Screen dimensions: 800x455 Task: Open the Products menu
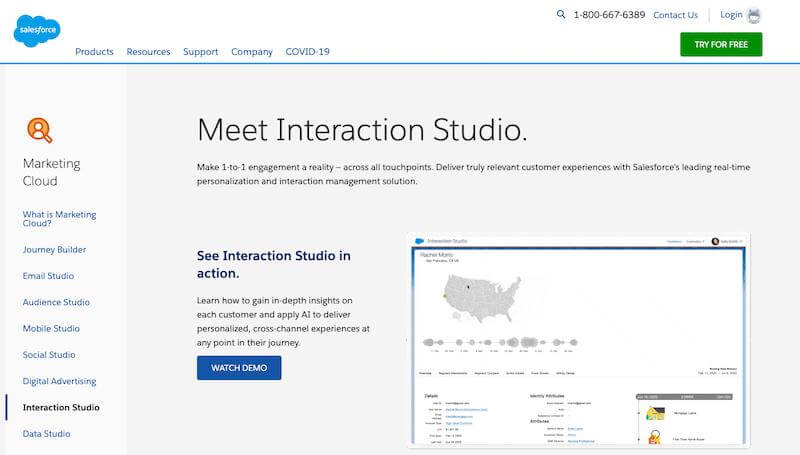94,52
